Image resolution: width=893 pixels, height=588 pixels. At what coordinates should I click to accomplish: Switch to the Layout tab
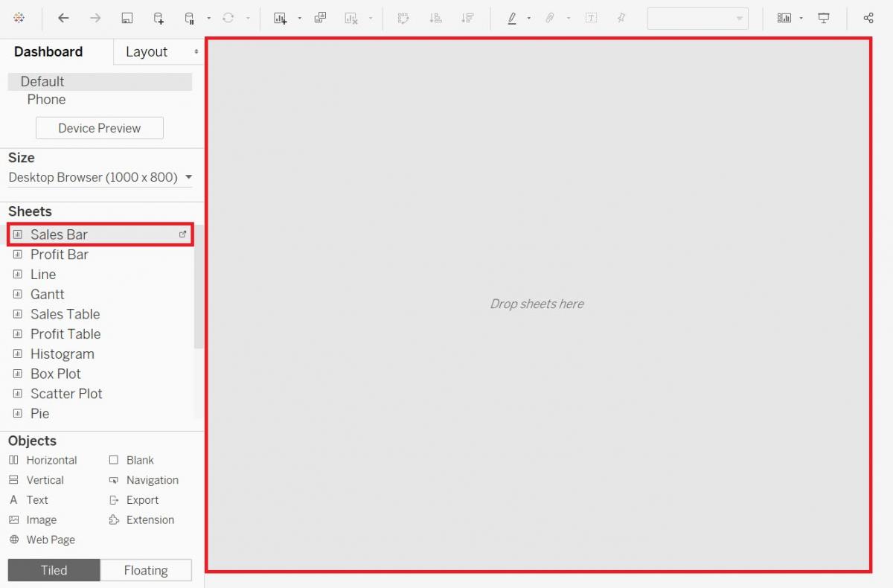tap(147, 51)
